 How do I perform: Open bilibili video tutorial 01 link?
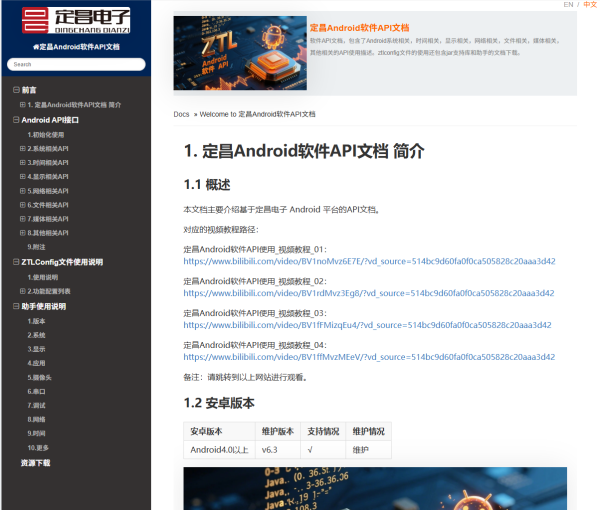pos(369,261)
